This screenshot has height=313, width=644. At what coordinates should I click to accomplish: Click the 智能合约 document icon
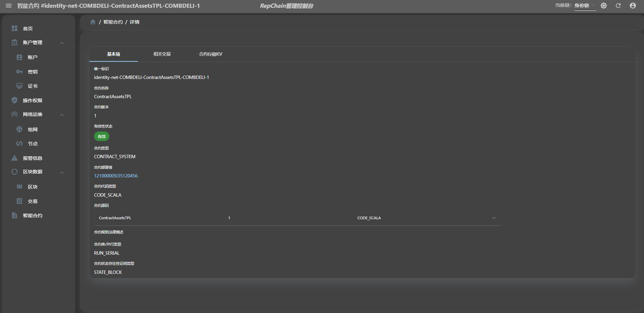(x=14, y=215)
